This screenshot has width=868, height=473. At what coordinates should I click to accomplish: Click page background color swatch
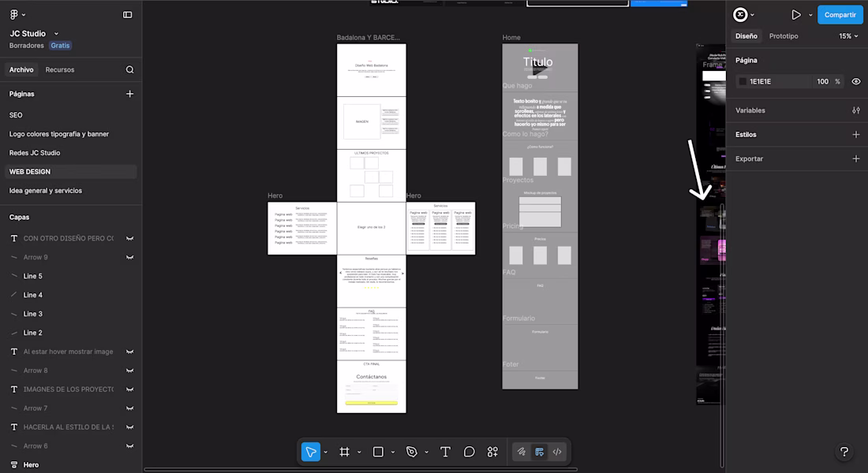coord(743,81)
